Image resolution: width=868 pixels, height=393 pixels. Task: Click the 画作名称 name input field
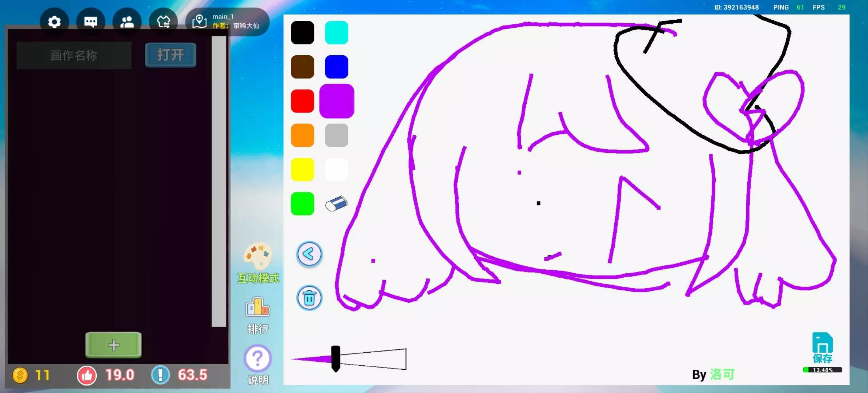click(x=74, y=55)
